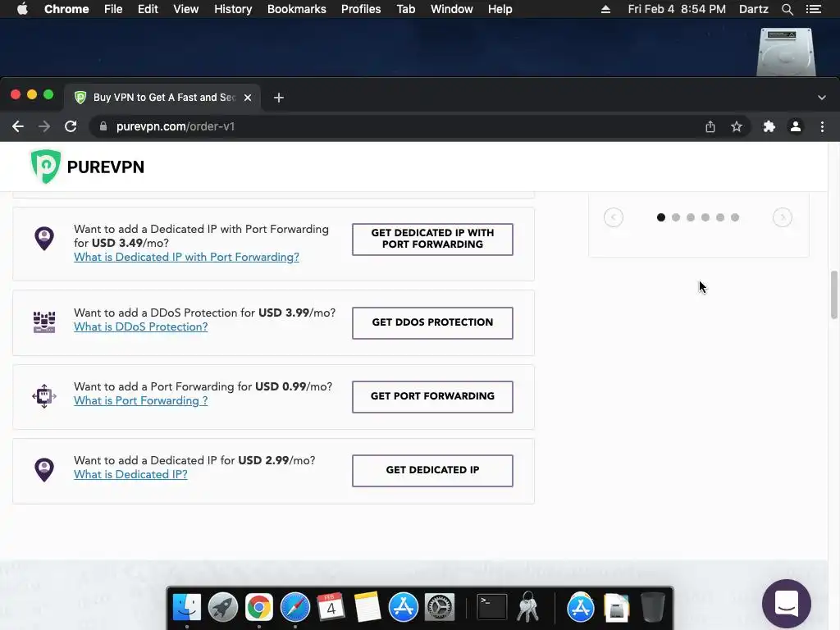Viewport: 840px width, 630px height.
Task: Go to previous carousel slide
Action: (x=614, y=217)
